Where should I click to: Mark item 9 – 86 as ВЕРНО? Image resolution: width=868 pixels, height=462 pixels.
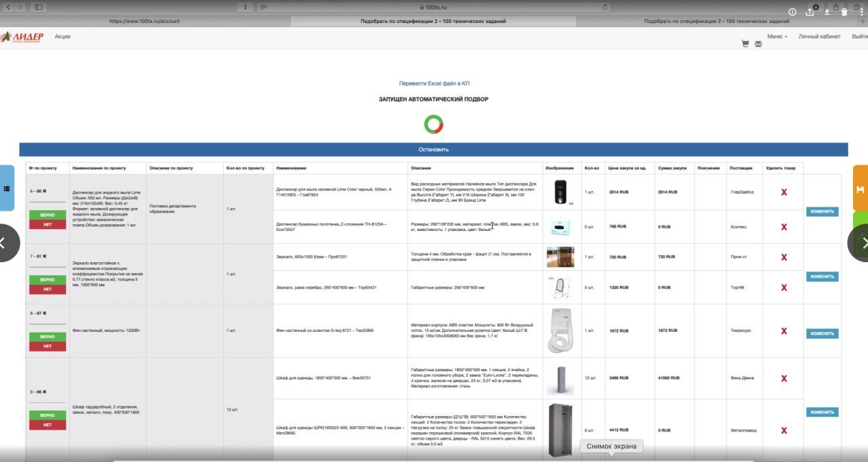coord(47,415)
